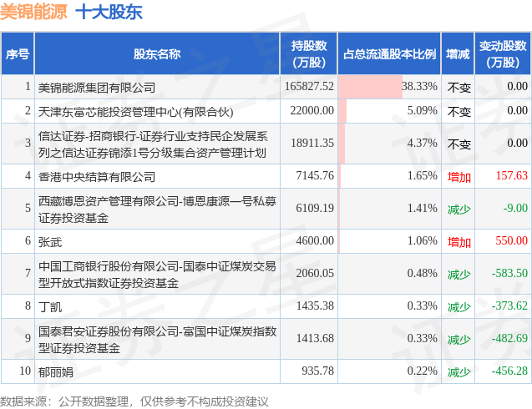
Task: Click the holding value 4600.00
Action: (315, 240)
